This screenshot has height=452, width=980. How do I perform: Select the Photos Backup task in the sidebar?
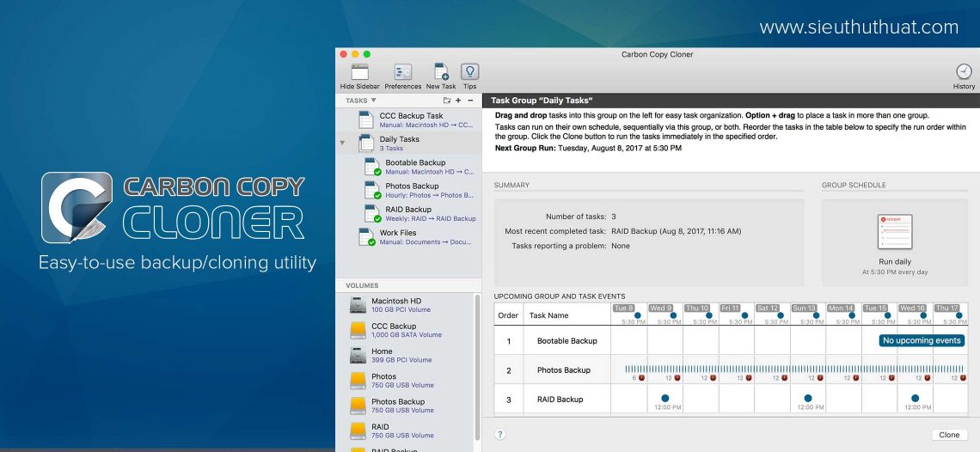tap(408, 190)
